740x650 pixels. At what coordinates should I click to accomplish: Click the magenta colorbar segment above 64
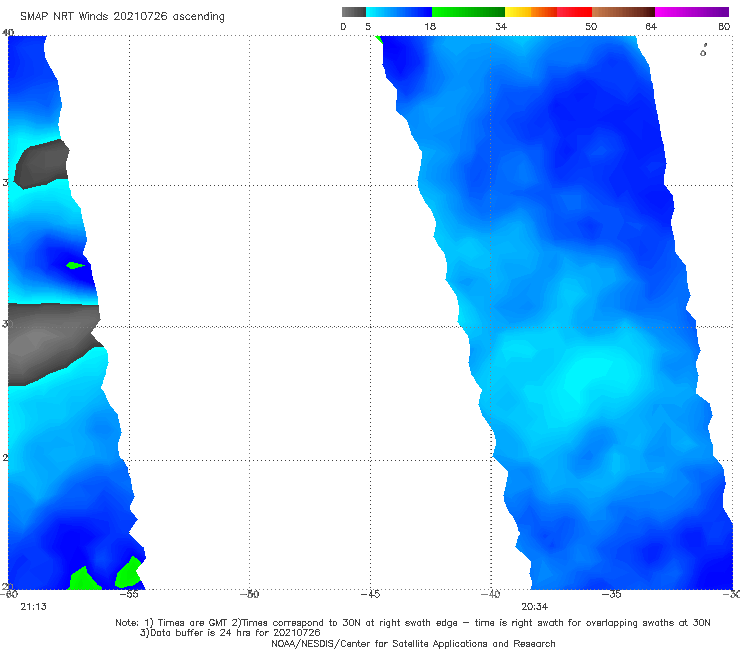[x=692, y=12]
